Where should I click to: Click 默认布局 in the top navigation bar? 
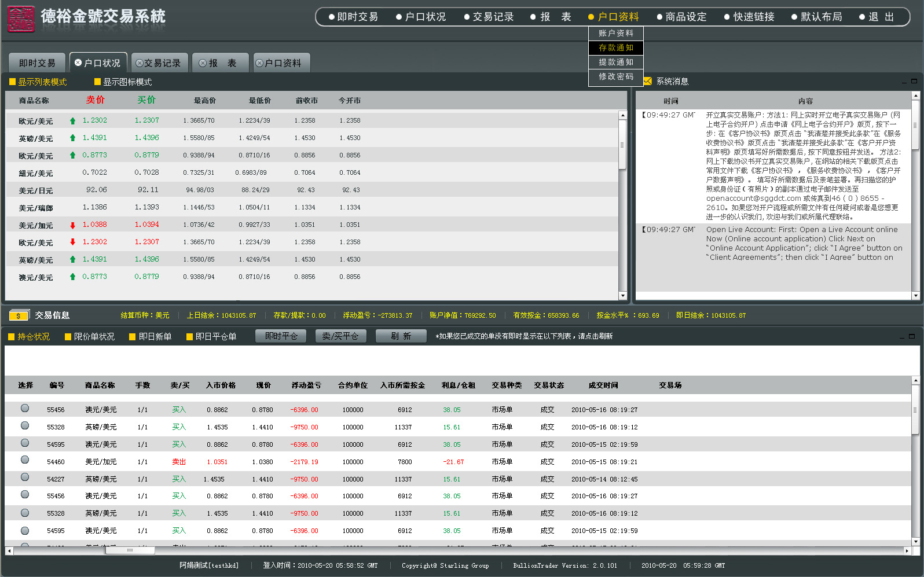pos(816,17)
